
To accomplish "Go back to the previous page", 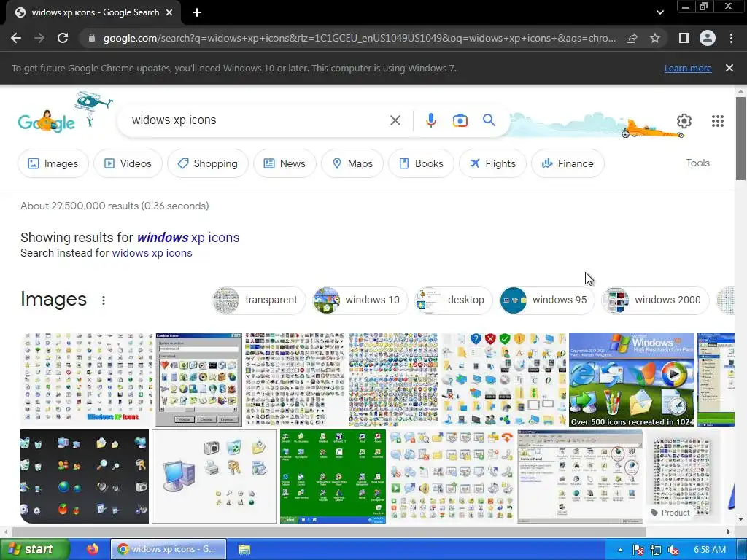I will [16, 38].
